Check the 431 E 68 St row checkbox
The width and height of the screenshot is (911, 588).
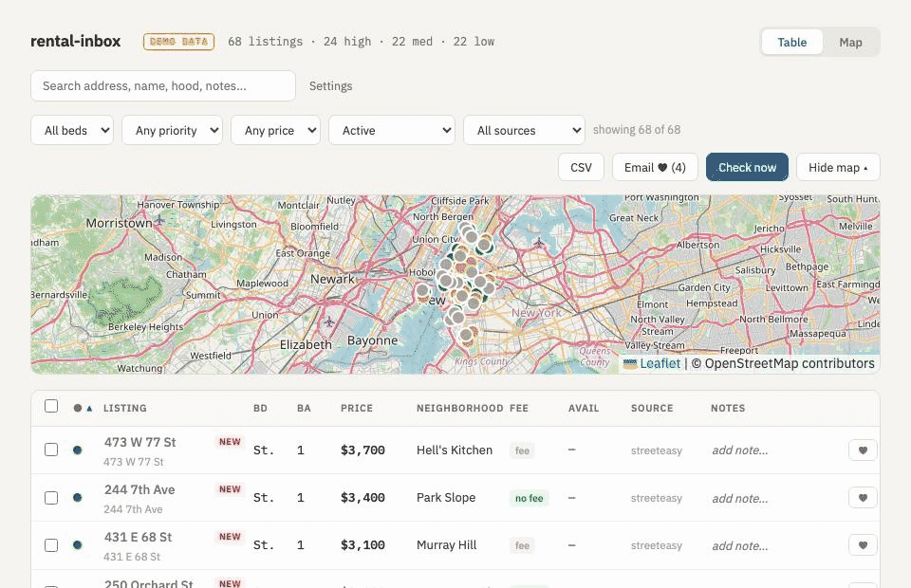[x=51, y=545]
